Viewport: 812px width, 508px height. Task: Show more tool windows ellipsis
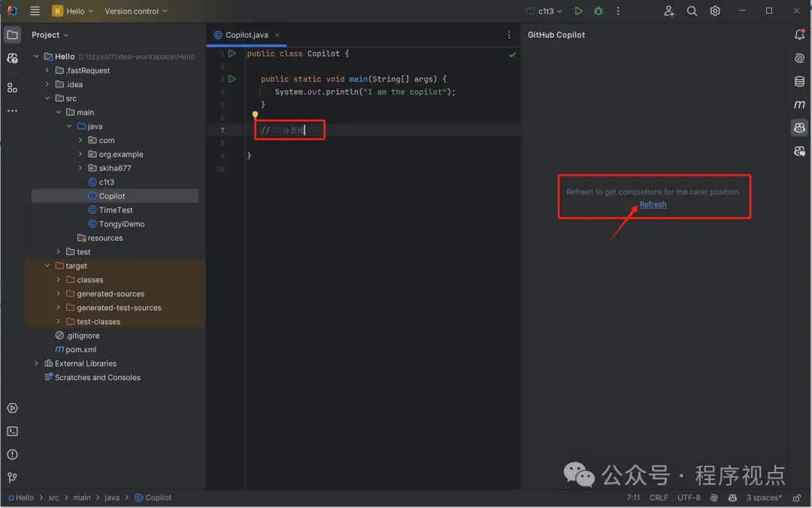[x=13, y=111]
